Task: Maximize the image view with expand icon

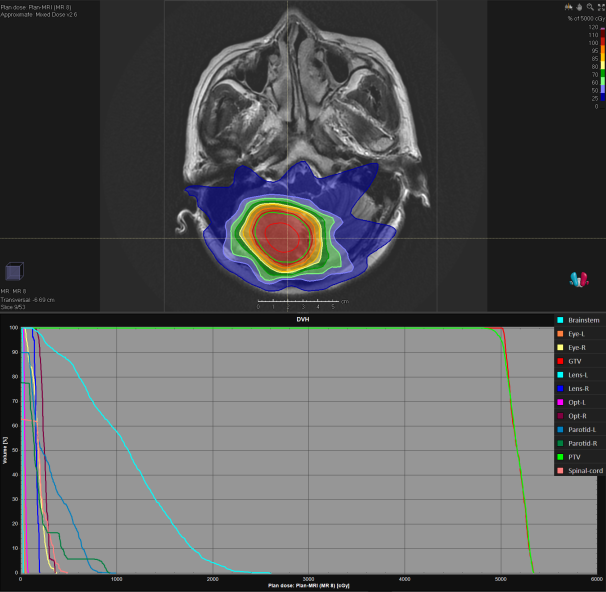Action: [598, 6]
